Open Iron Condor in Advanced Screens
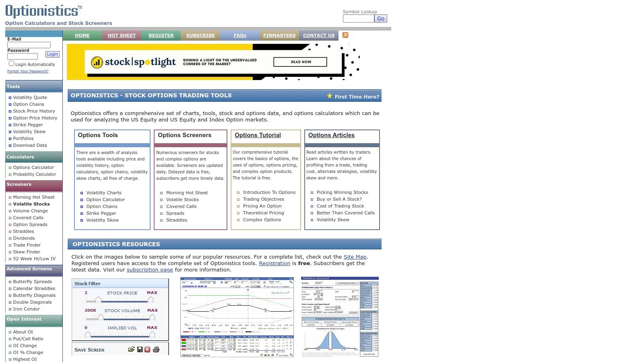The height and width of the screenshot is (362, 644). point(26,309)
